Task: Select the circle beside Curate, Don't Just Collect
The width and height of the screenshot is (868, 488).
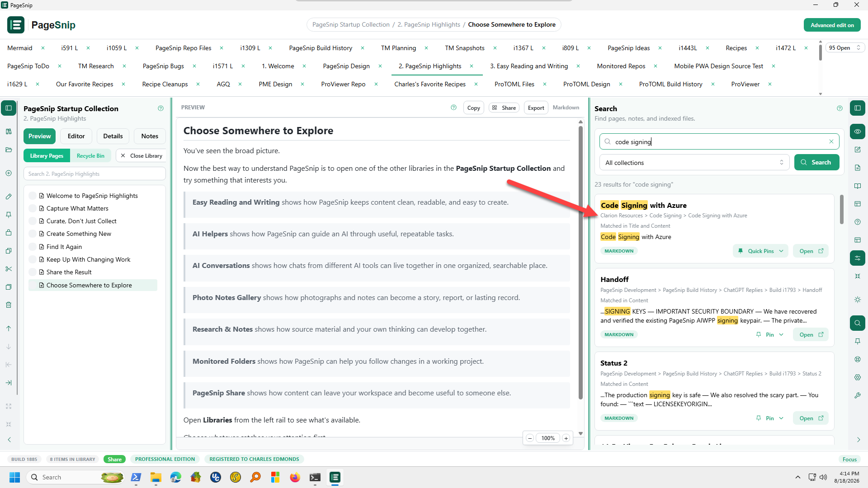Action: pyautogui.click(x=33, y=221)
